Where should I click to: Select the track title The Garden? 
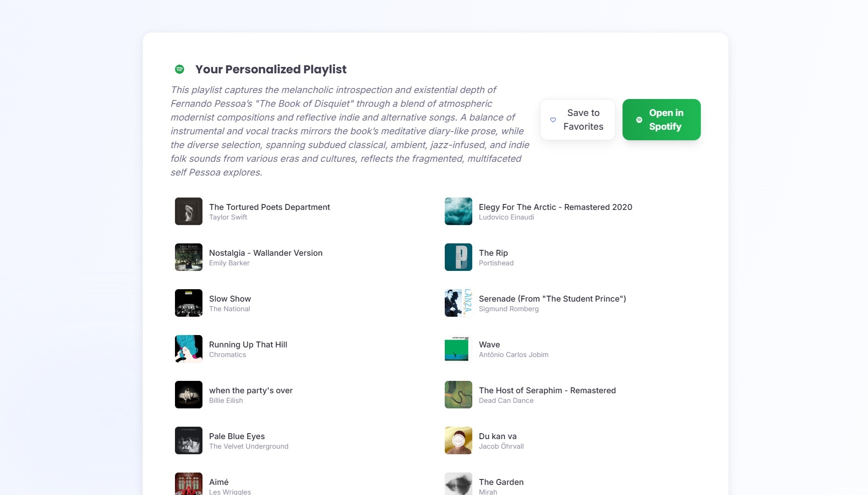click(501, 482)
